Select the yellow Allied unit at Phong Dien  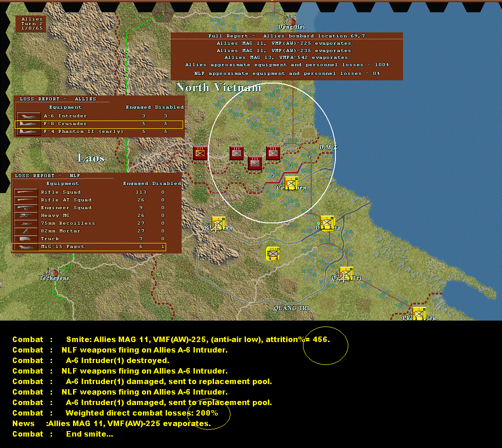(419, 314)
